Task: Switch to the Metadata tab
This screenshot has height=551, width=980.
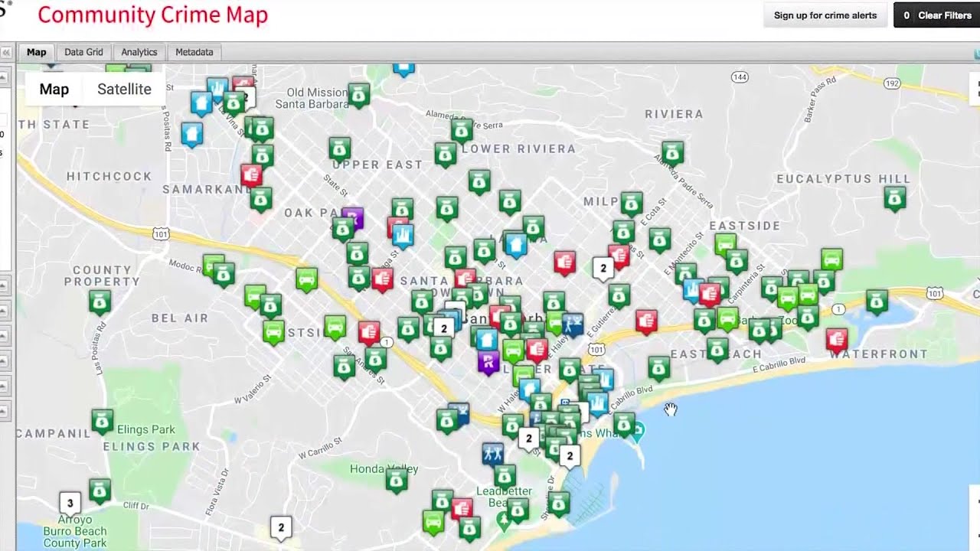Action: (194, 52)
